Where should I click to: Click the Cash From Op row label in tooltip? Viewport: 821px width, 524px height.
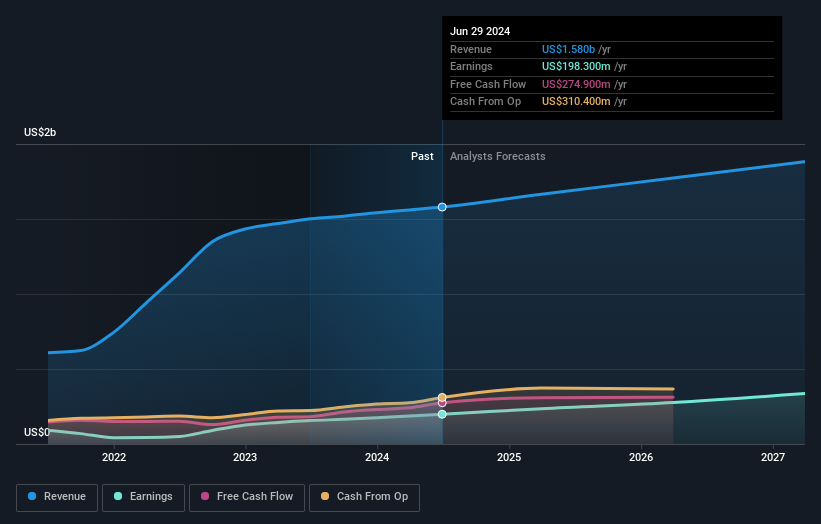coord(485,102)
